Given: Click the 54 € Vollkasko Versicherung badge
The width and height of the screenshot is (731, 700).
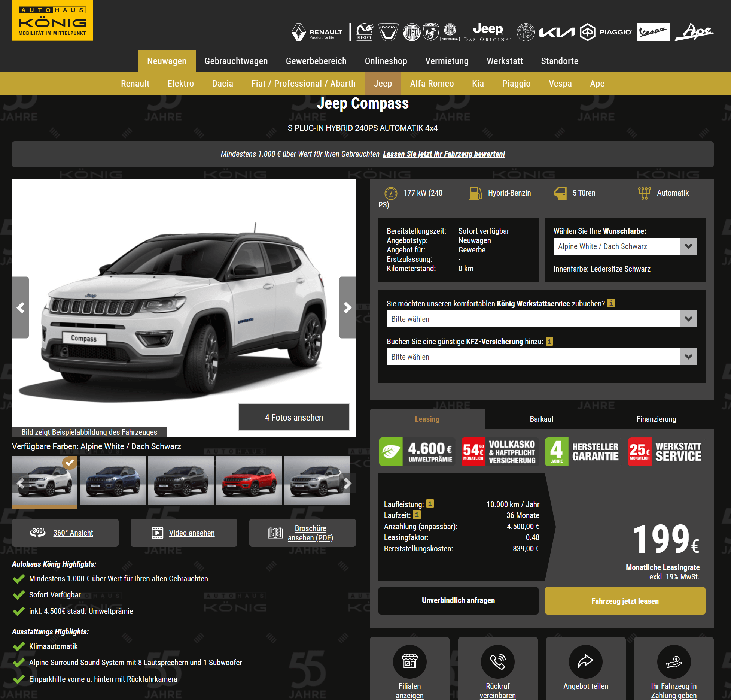Looking at the screenshot, I should (500, 452).
